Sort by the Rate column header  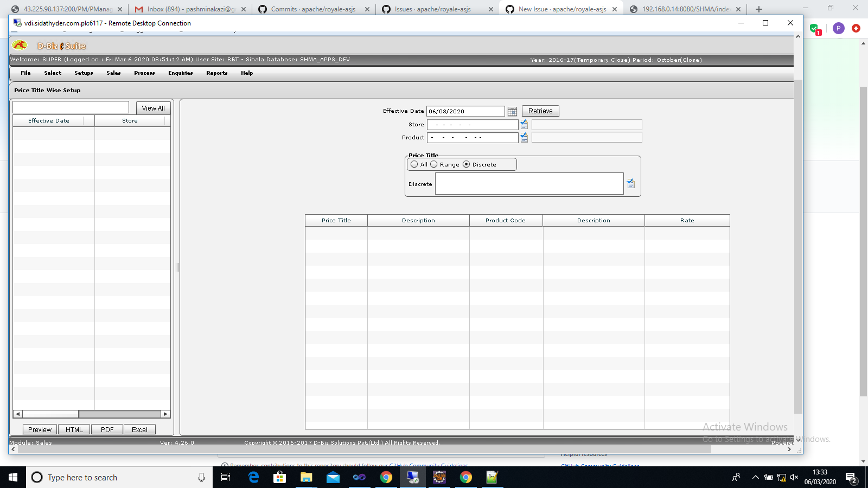point(687,221)
